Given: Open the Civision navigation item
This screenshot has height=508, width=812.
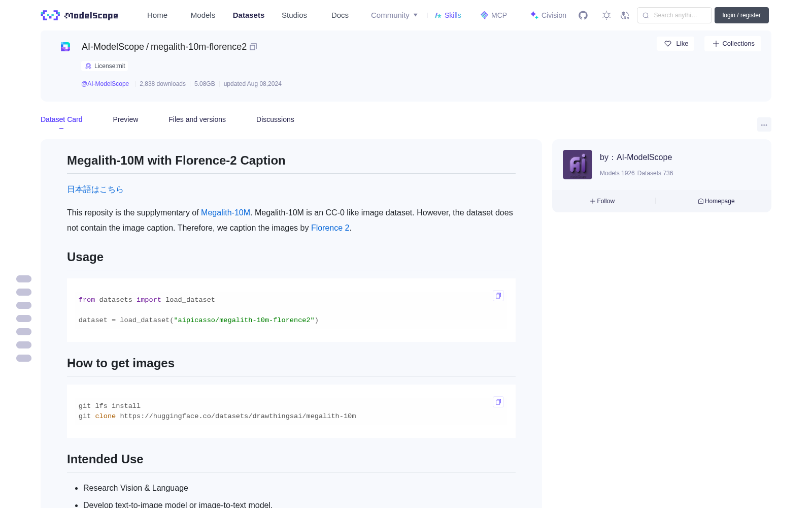Looking at the screenshot, I should coord(548,15).
